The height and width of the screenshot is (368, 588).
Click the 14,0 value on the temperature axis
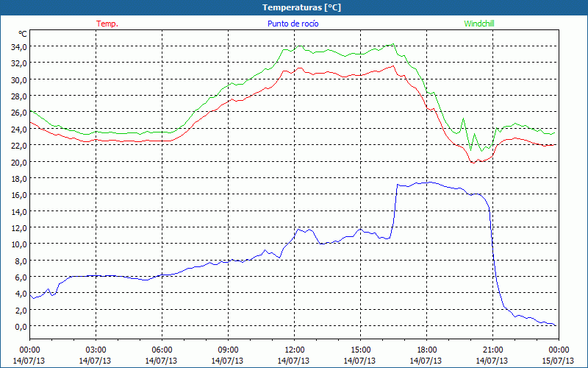[x=19, y=211]
